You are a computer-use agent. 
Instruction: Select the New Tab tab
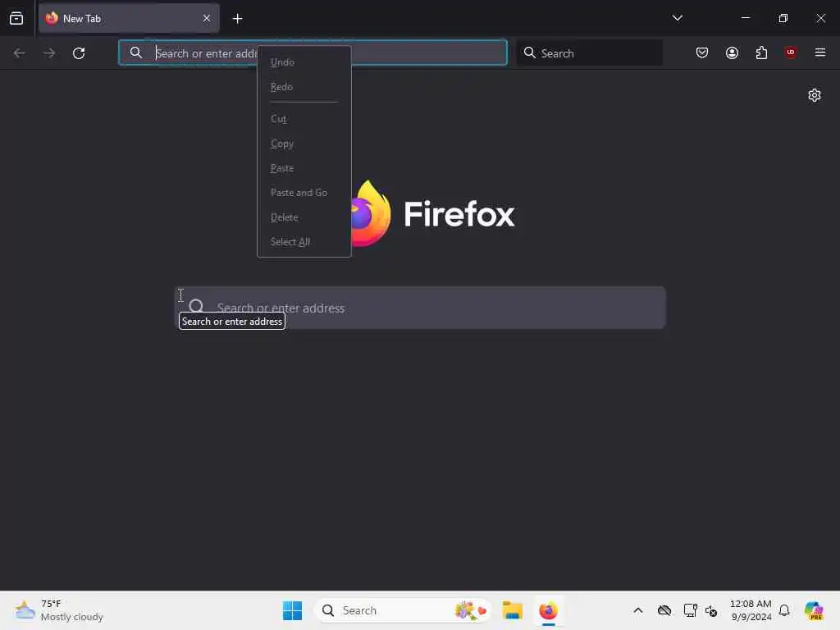tap(129, 18)
